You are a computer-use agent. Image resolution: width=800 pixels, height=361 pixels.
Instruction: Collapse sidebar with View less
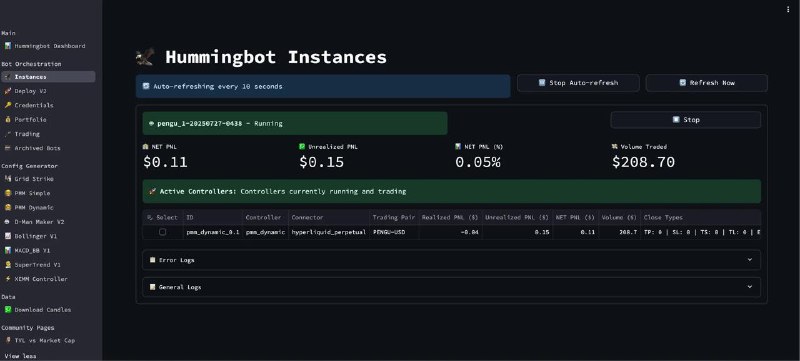[20, 356]
